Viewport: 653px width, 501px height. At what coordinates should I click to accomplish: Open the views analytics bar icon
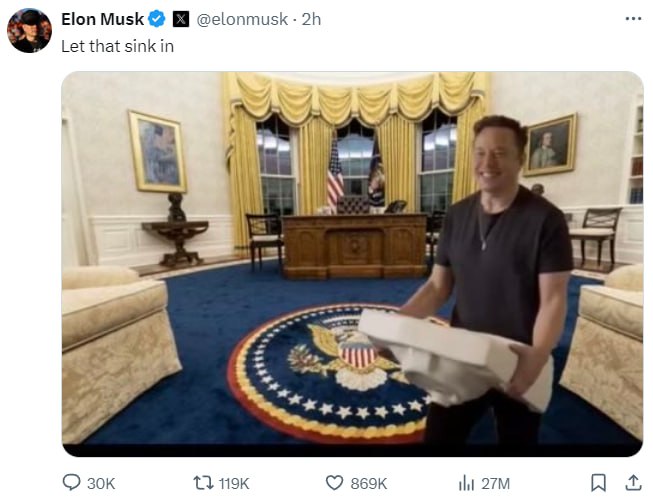point(466,483)
